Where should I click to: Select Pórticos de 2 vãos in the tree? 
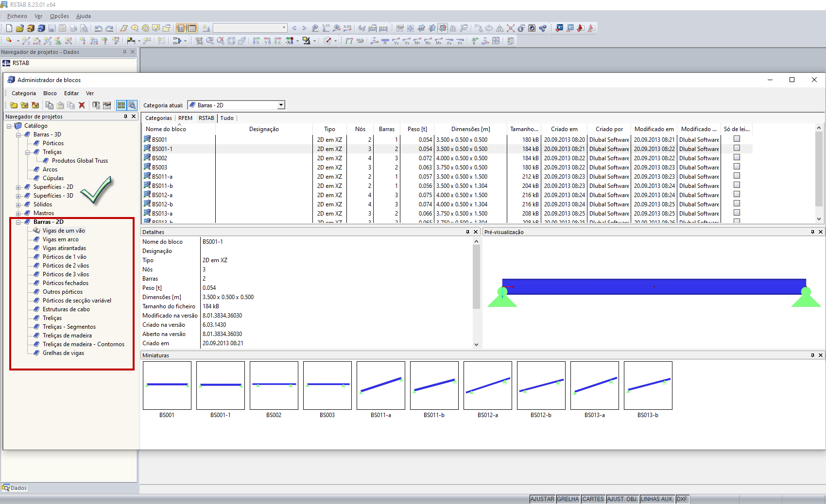coord(66,266)
